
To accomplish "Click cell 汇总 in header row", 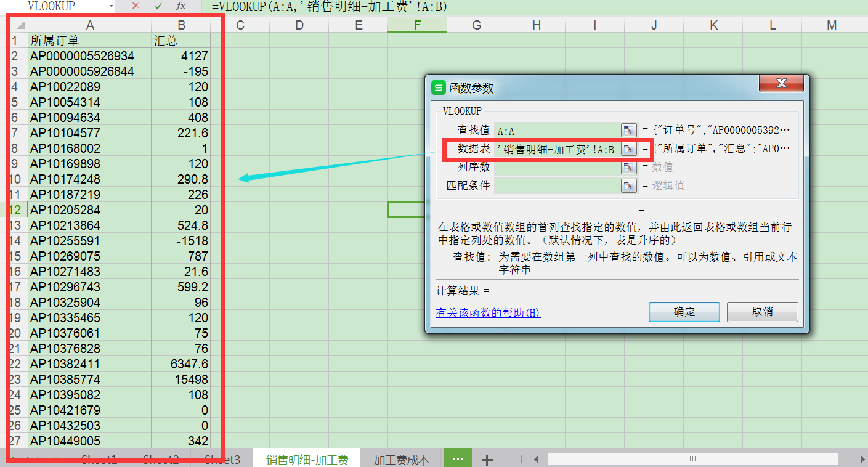I will (x=181, y=41).
